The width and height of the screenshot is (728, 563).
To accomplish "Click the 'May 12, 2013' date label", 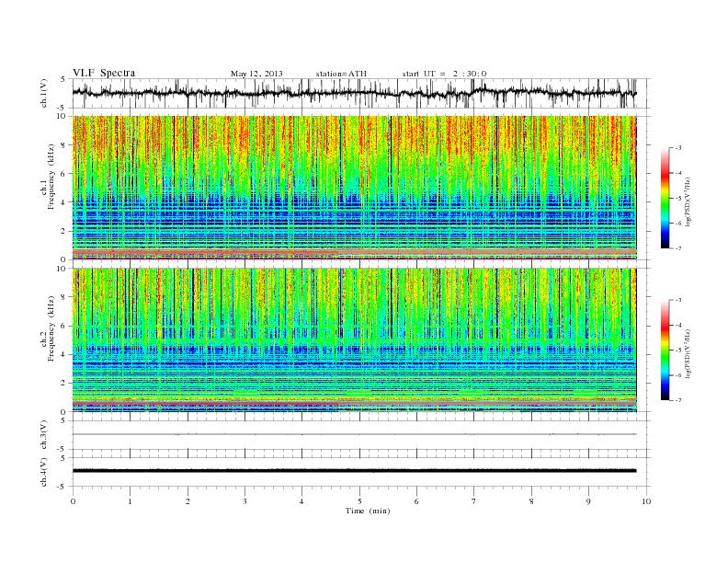I will tap(256, 74).
